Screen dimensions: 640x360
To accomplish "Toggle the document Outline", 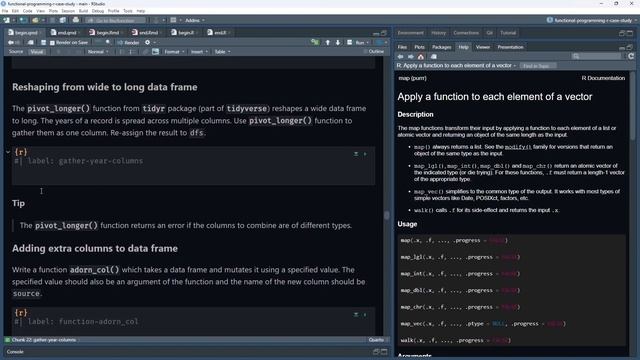I will [373, 52].
